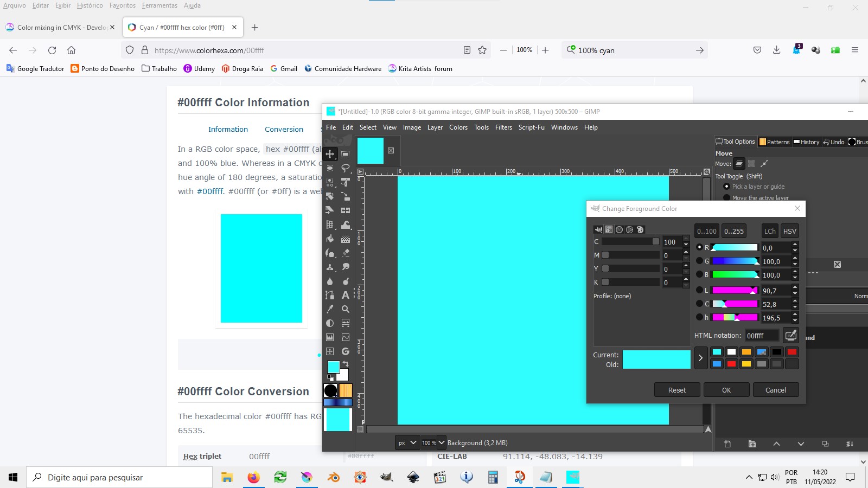Click the HSV color model button
Screen dimensions: 868x488
click(789, 231)
